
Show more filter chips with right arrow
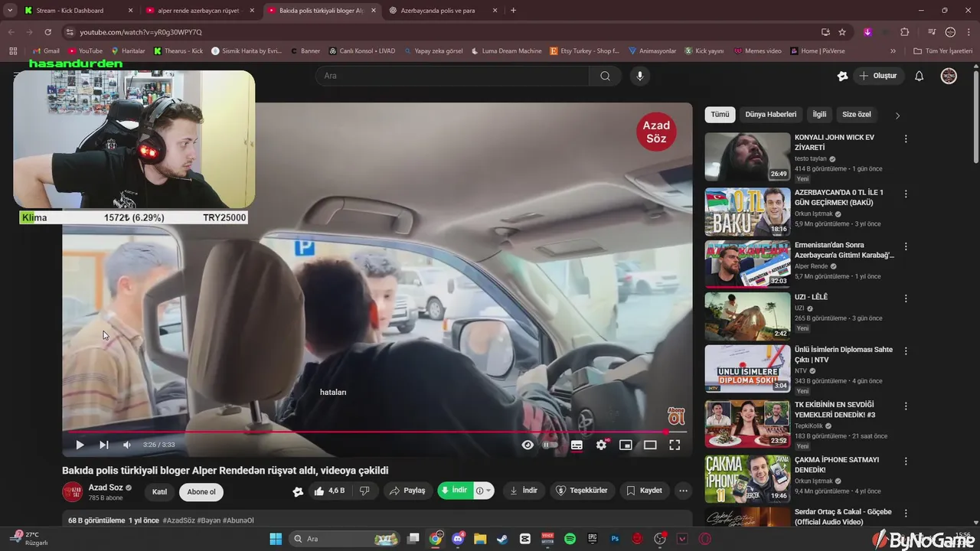897,116
